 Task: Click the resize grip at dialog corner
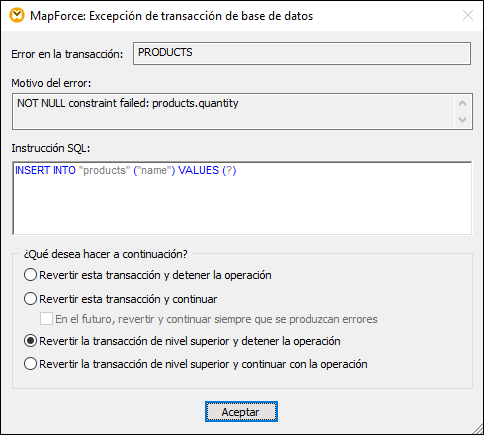477,429
